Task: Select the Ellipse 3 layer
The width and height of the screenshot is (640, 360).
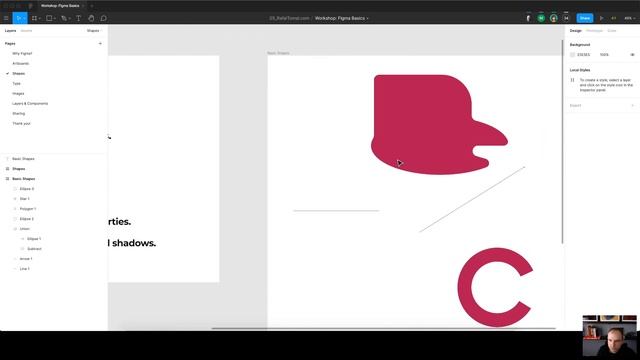Action: coord(27,189)
